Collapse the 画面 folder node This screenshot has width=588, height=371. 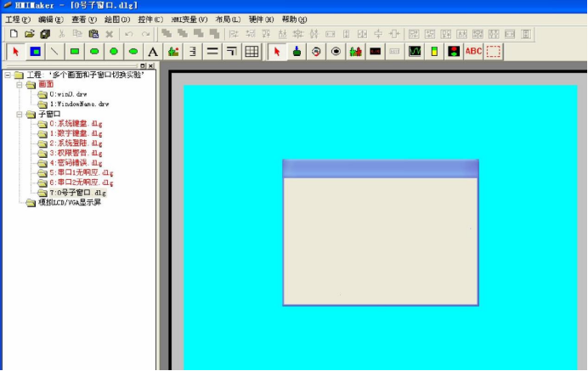pyautogui.click(x=20, y=85)
